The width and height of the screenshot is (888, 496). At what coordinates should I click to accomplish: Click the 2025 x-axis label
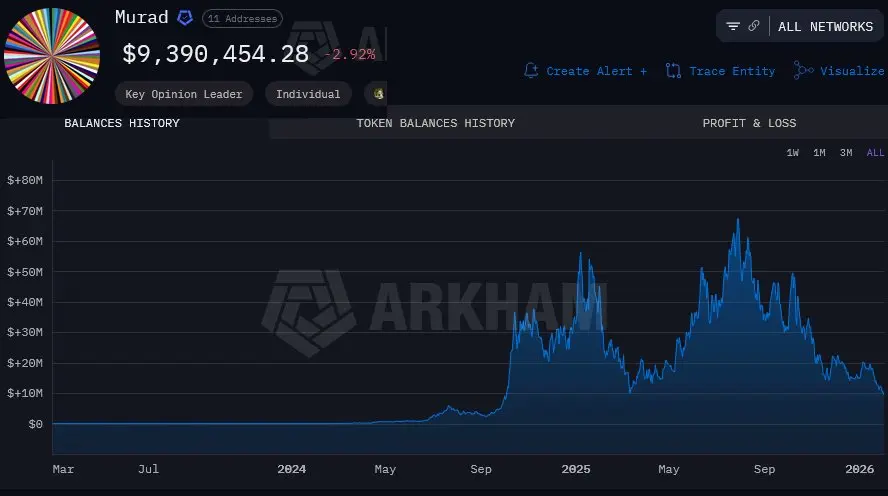[576, 469]
